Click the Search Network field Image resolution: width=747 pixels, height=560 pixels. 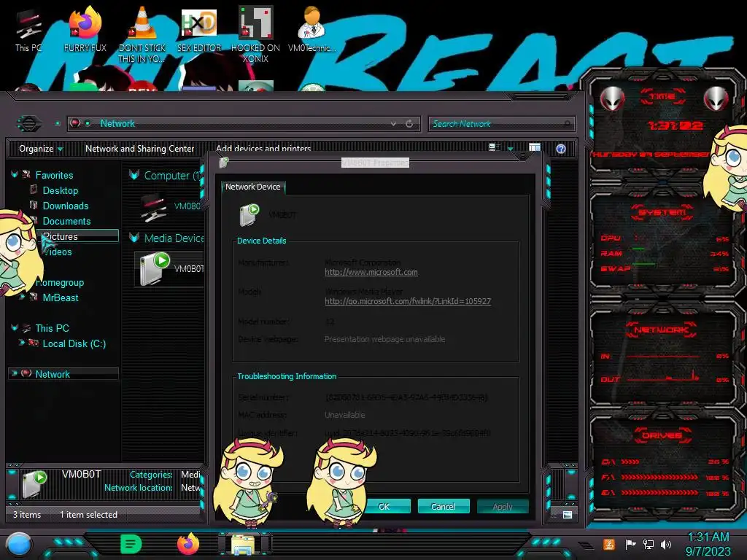[501, 124]
